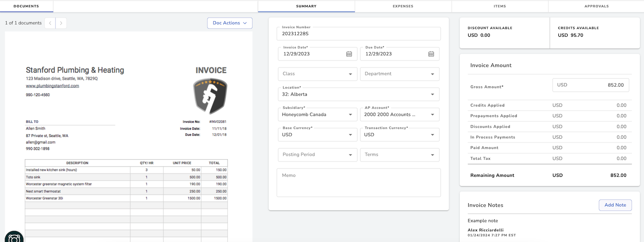This screenshot has width=644, height=242.
Task: Click the Nest smart thermostat row
Action: 126,191
